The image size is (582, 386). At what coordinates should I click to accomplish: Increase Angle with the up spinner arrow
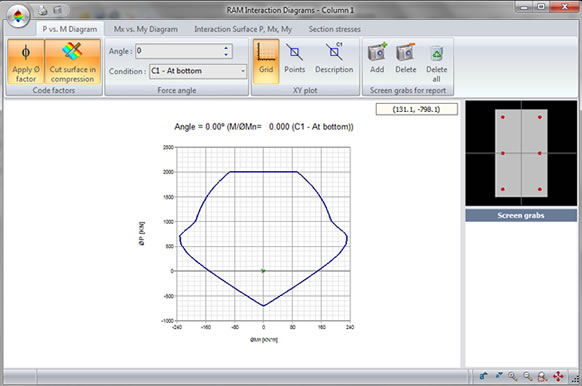[226, 48]
